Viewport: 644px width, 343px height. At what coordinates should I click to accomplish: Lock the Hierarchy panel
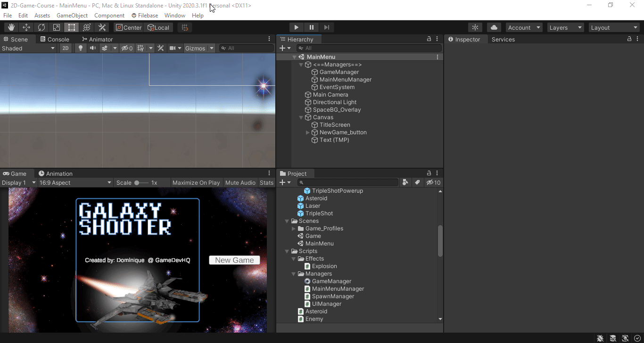429,39
